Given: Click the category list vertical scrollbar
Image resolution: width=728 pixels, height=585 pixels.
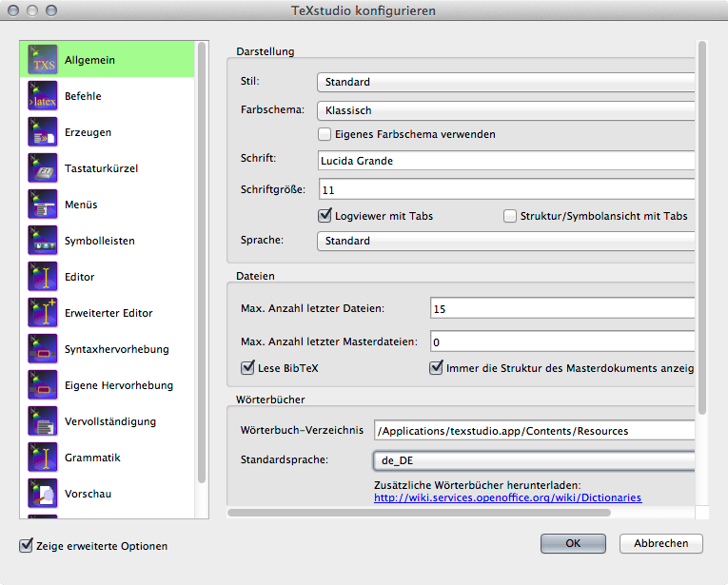Looking at the screenshot, I should pyautogui.click(x=202, y=263).
